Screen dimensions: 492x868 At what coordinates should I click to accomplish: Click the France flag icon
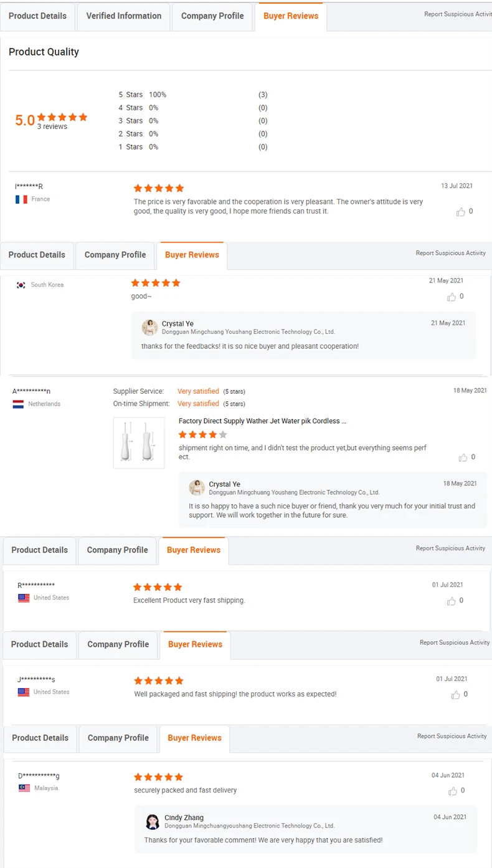[21, 199]
